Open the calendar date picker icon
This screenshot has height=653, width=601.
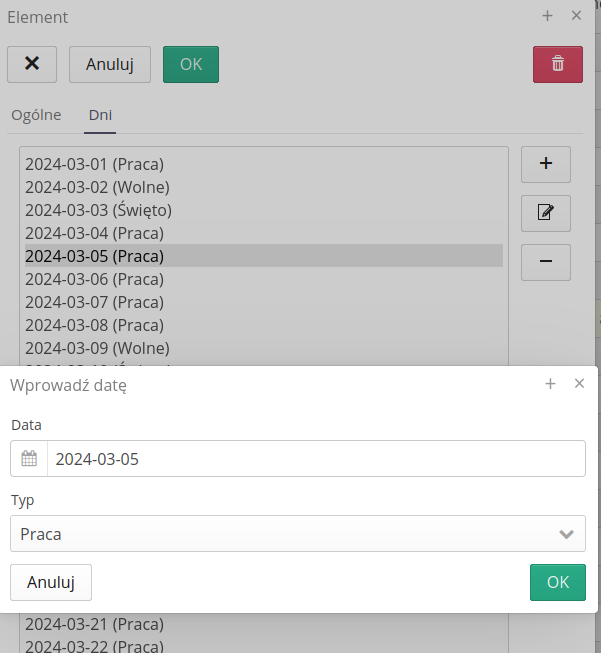click(29, 459)
